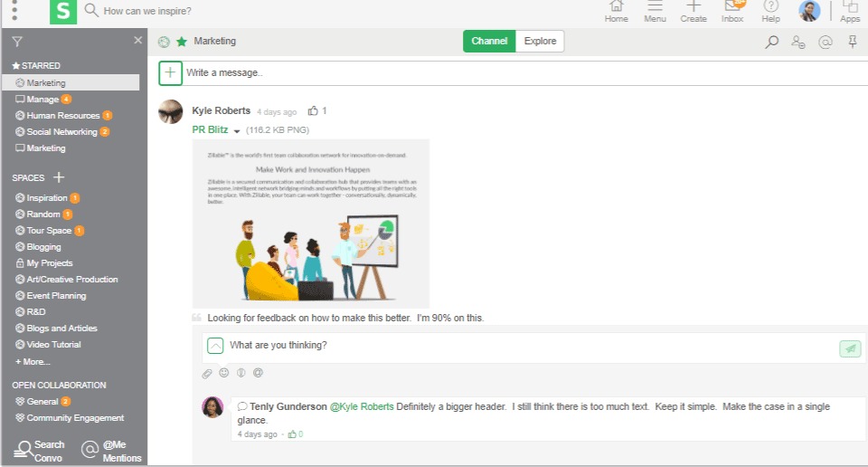868x467 pixels.
Task: Click the sidebar filter funnel icon
Action: click(x=17, y=42)
